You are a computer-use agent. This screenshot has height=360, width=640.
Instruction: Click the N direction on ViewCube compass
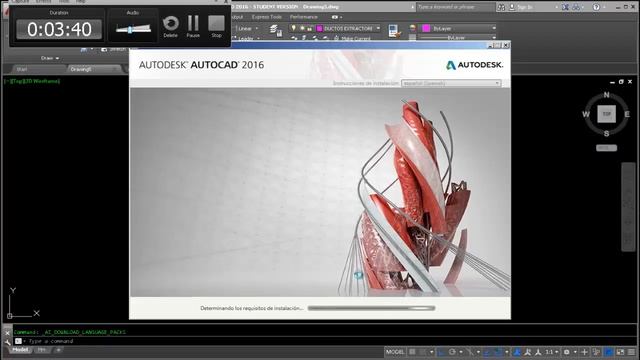607,95
